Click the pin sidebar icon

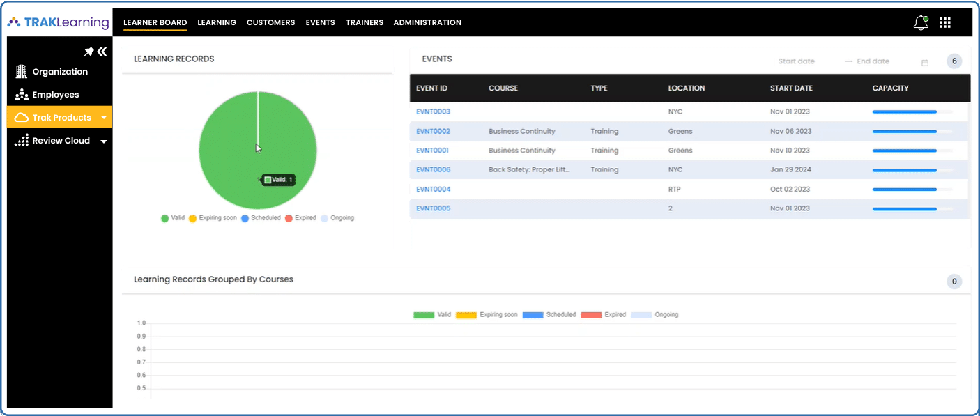click(89, 52)
